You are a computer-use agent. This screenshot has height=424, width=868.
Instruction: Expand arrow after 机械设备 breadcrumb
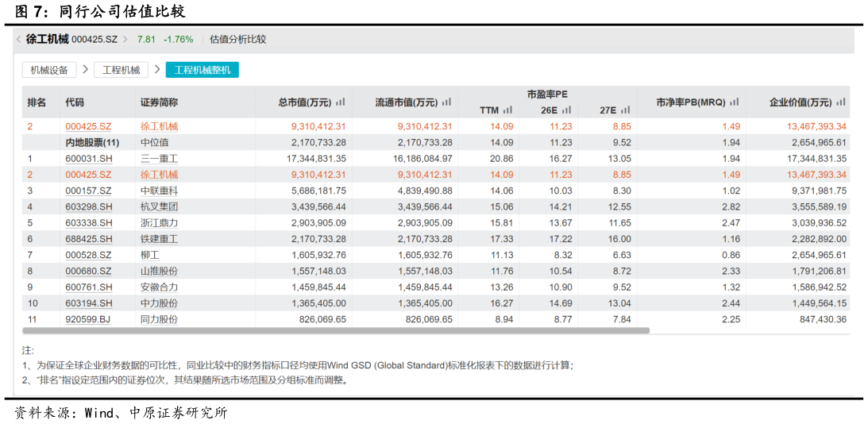[x=85, y=70]
